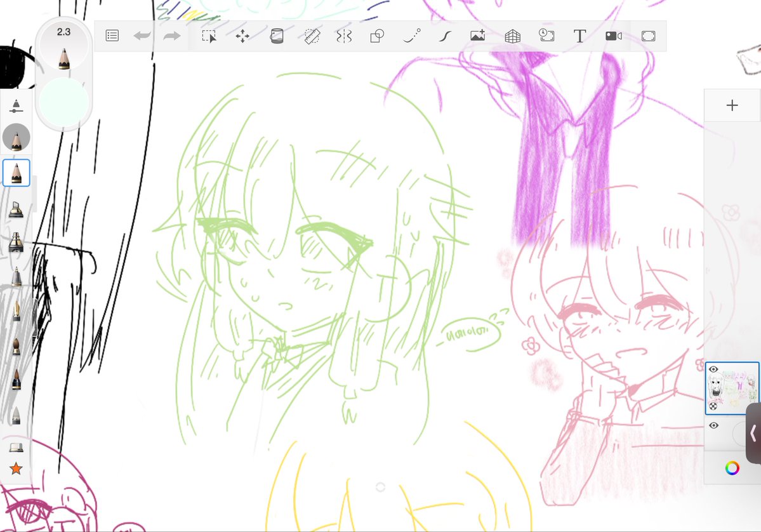
Task: Expand the side panel chevron handle
Action: pyautogui.click(x=753, y=433)
